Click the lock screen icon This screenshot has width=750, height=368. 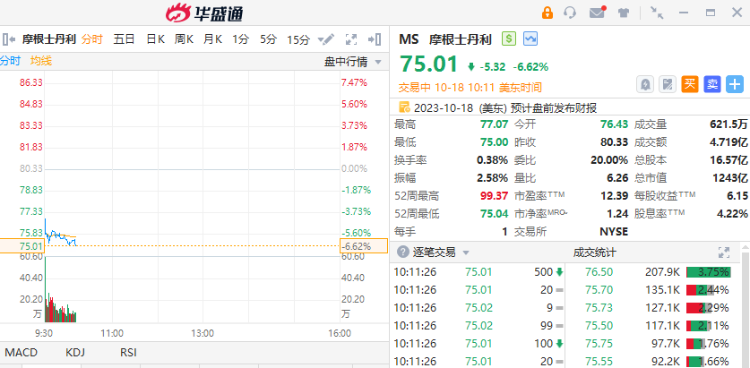click(547, 13)
